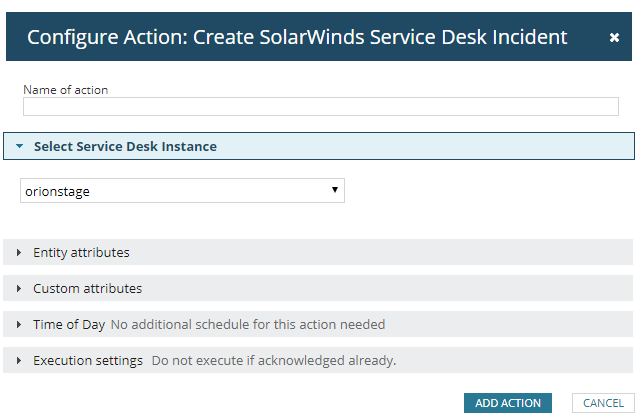
Task: Click the Name of action label
Action: (66, 90)
